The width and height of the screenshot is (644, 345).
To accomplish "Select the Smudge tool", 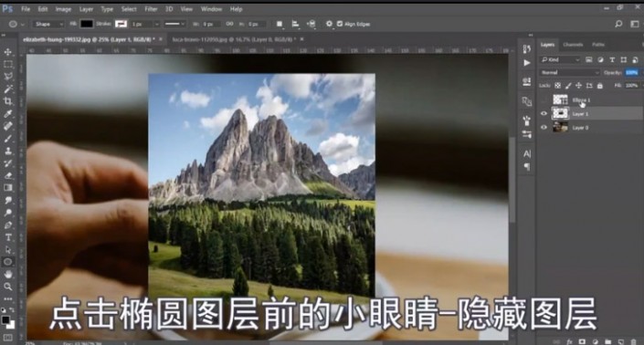I will coord(8,200).
